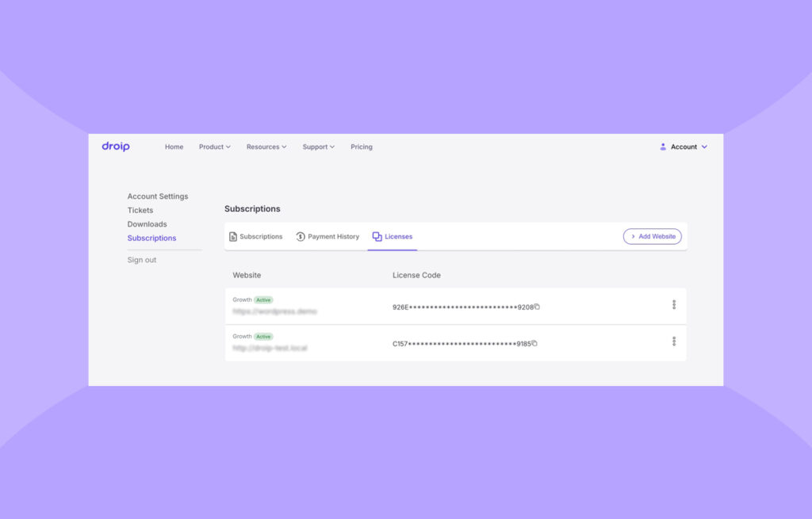Switch to the Licenses tab
The height and width of the screenshot is (519, 812).
pos(393,237)
